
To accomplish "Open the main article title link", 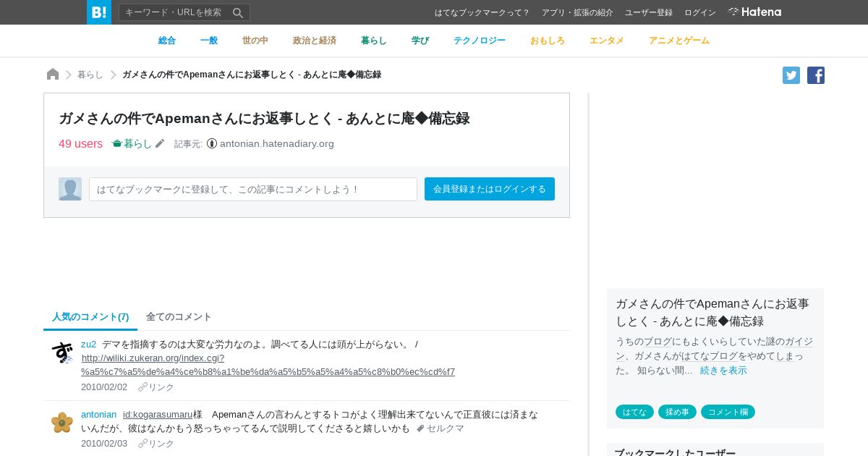I will (x=264, y=119).
